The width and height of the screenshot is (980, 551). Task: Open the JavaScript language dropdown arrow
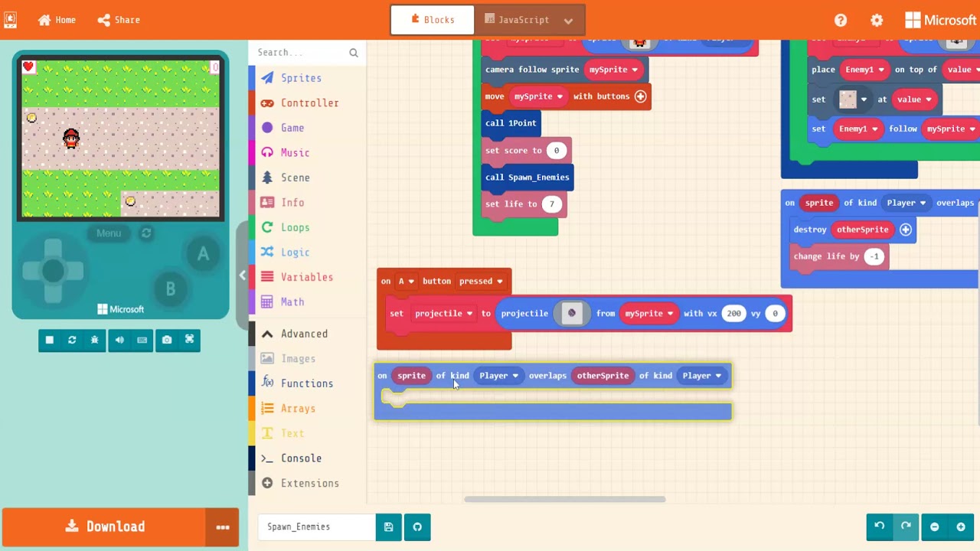point(568,20)
